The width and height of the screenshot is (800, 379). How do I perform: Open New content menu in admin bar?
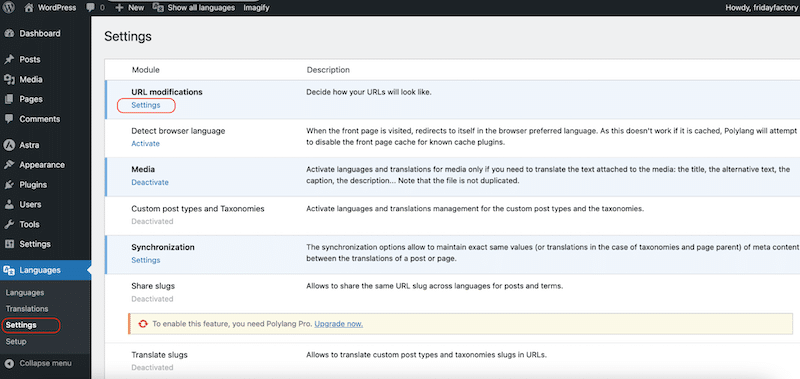[x=136, y=8]
